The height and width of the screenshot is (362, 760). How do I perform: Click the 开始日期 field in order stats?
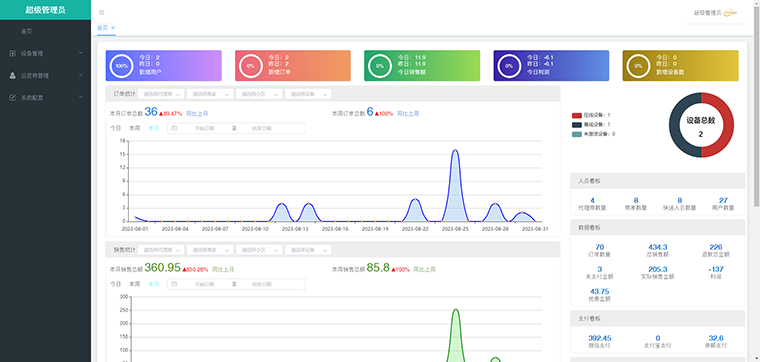204,128
